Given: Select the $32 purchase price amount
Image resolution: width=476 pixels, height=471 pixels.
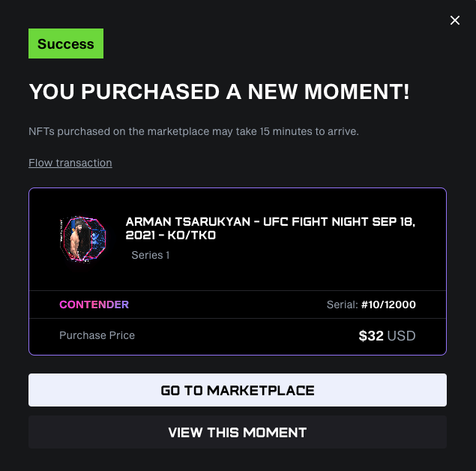Looking at the screenshot, I should (371, 336).
